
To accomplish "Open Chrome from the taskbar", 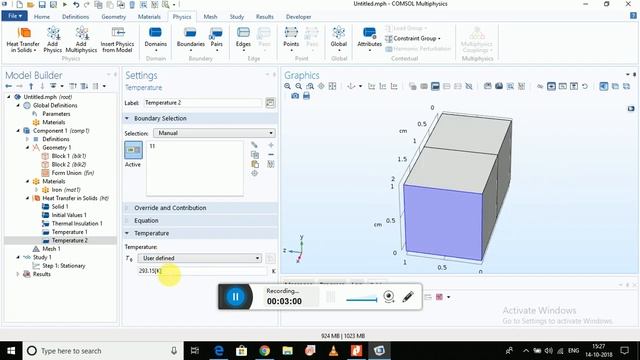I will [x=264, y=351].
